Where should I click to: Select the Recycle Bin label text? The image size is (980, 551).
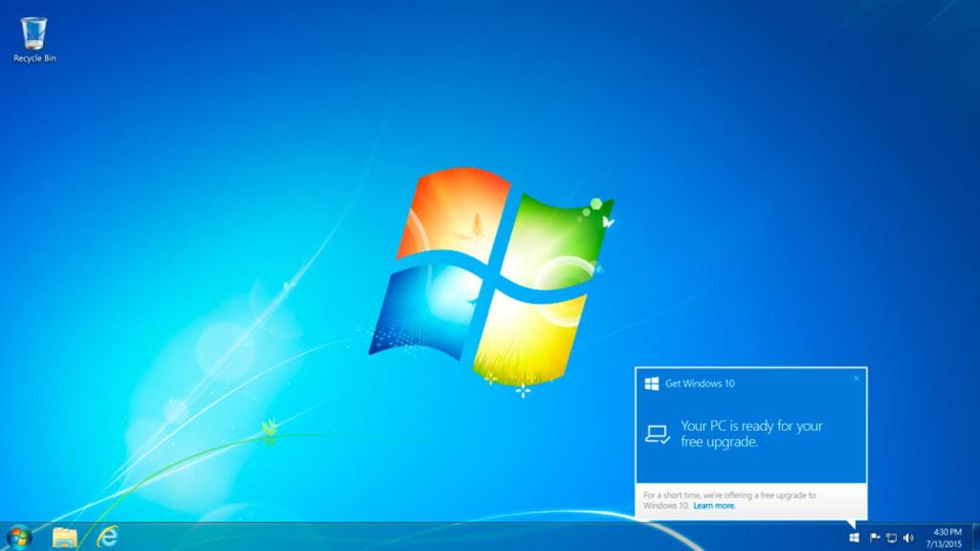click(34, 59)
